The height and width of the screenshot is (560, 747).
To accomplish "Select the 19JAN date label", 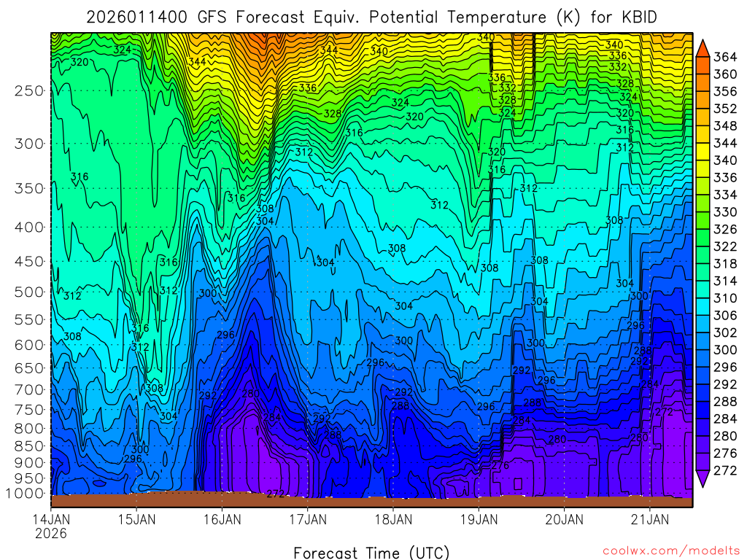I will [479, 519].
